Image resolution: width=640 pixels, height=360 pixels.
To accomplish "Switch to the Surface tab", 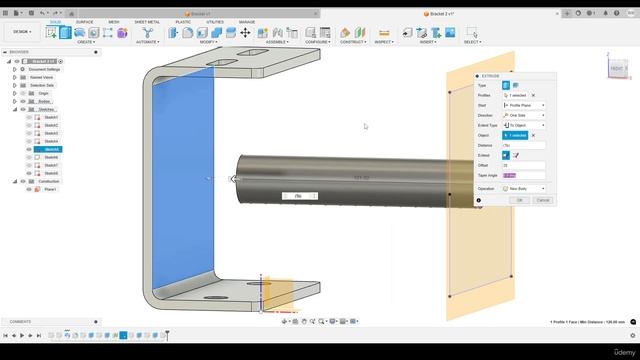I will [84, 22].
